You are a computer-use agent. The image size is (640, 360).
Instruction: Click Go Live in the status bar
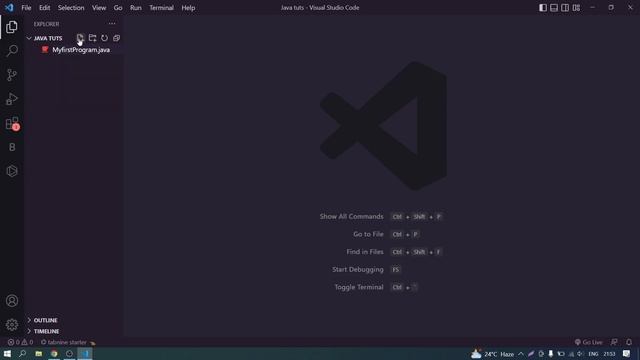click(588, 342)
